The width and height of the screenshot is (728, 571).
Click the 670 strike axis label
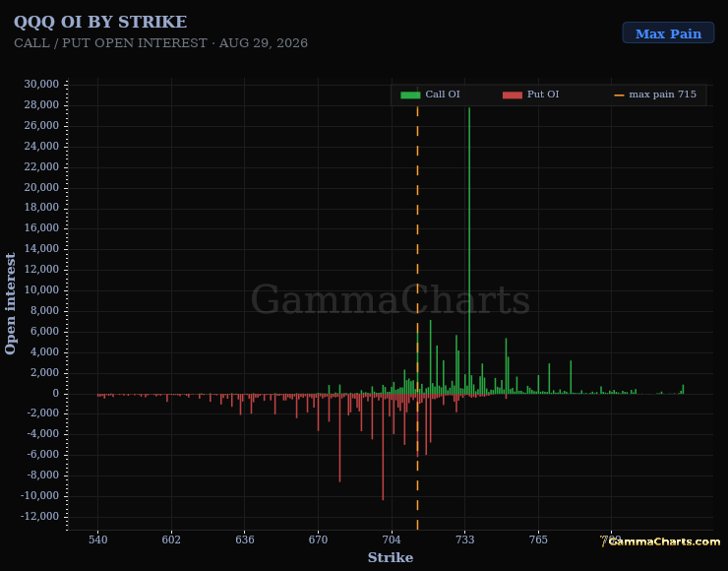[x=318, y=539]
